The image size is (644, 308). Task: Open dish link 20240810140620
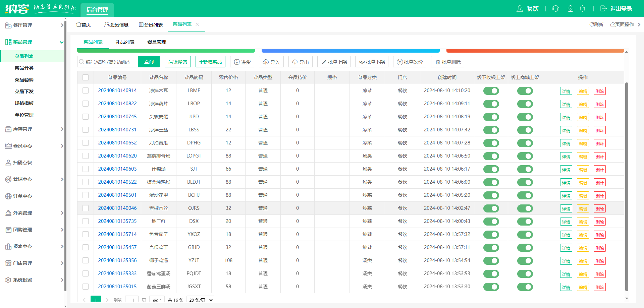(117, 156)
